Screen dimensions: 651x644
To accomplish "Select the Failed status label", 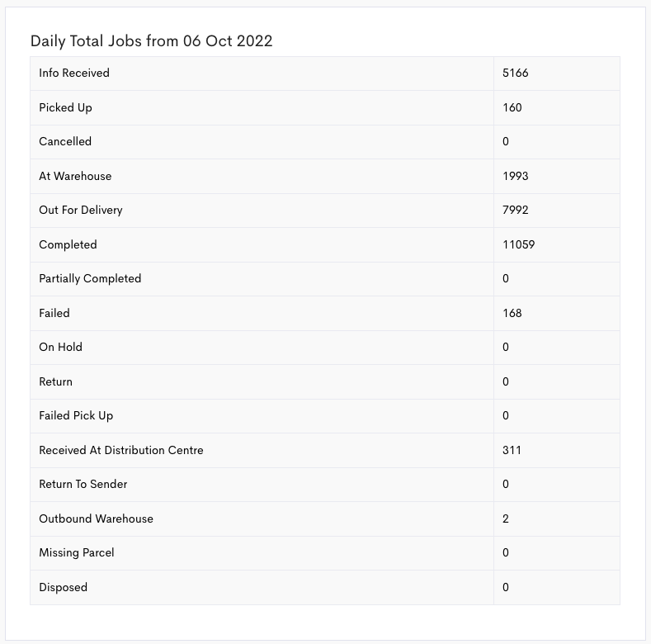I will (x=54, y=313).
